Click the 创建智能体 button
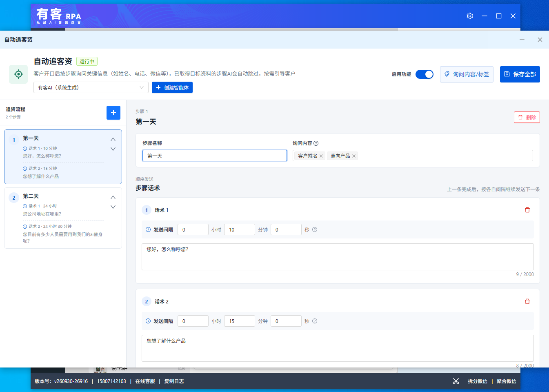The width and height of the screenshot is (549, 392). click(172, 87)
